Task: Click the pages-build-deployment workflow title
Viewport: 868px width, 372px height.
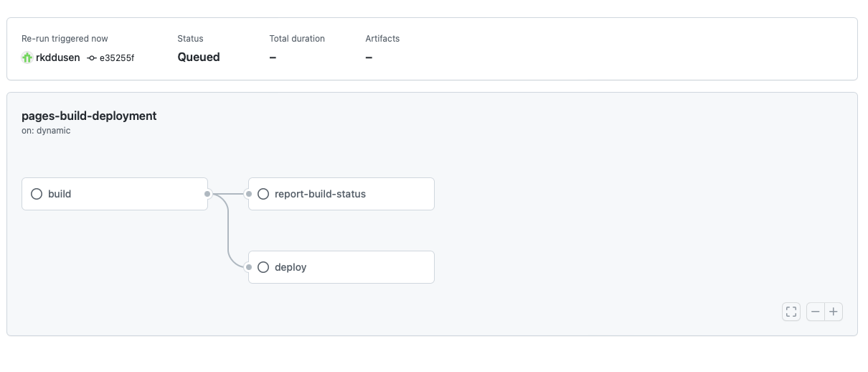Action: [x=89, y=116]
